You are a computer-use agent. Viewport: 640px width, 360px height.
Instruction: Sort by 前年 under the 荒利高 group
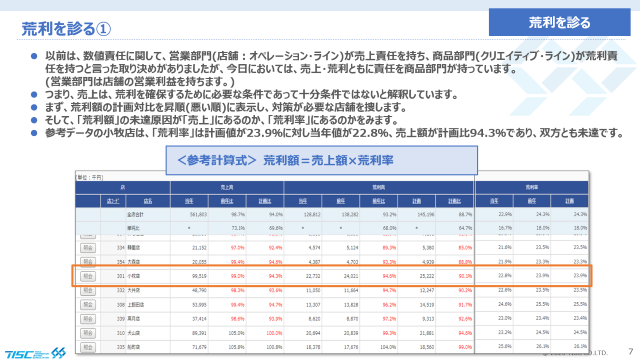(x=340, y=201)
